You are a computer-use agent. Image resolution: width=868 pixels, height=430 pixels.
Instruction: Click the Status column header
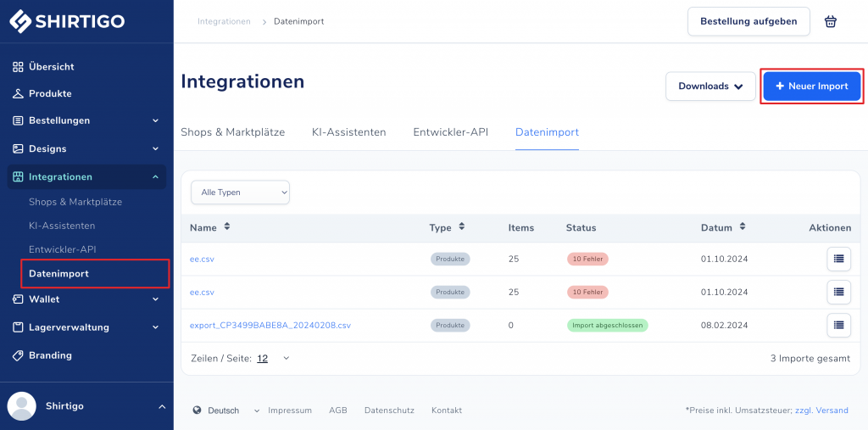pos(581,228)
